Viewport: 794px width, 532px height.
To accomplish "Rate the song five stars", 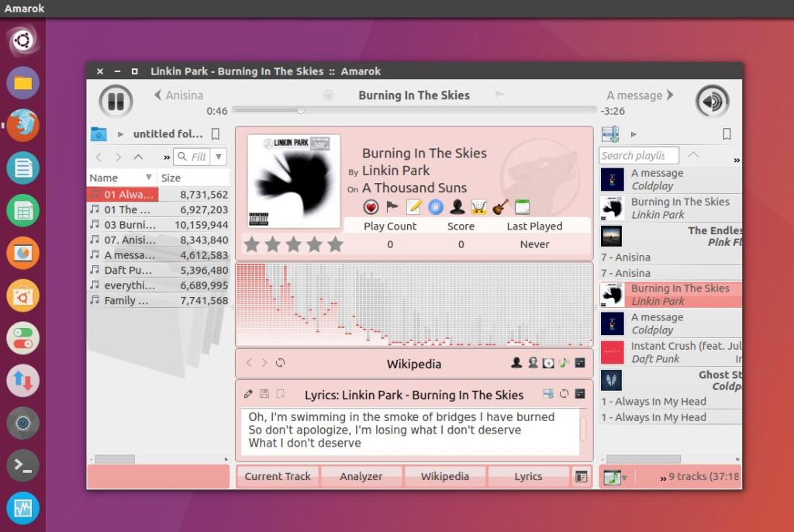I will 336,244.
